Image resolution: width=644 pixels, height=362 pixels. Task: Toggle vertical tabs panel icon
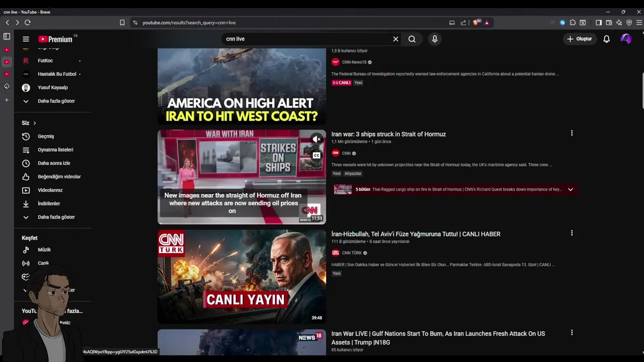7,36
